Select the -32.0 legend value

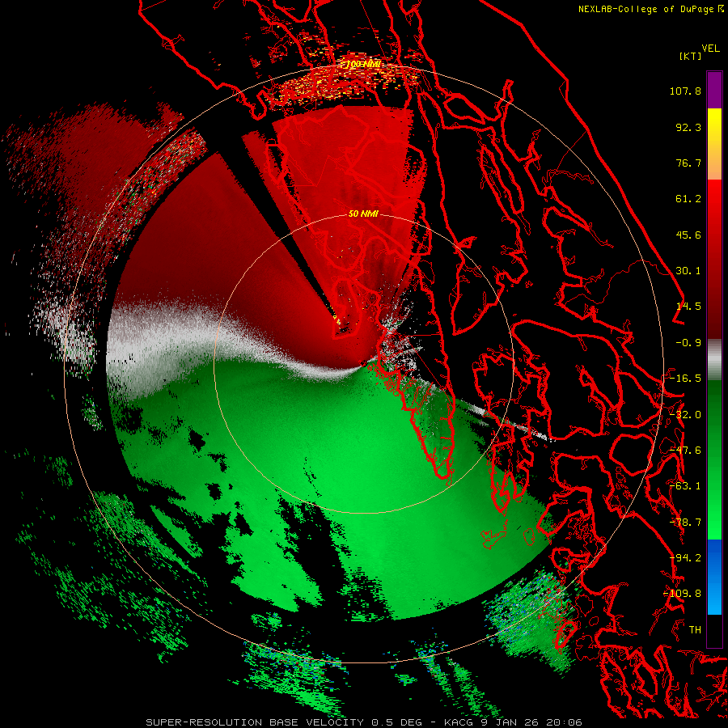[x=685, y=415]
